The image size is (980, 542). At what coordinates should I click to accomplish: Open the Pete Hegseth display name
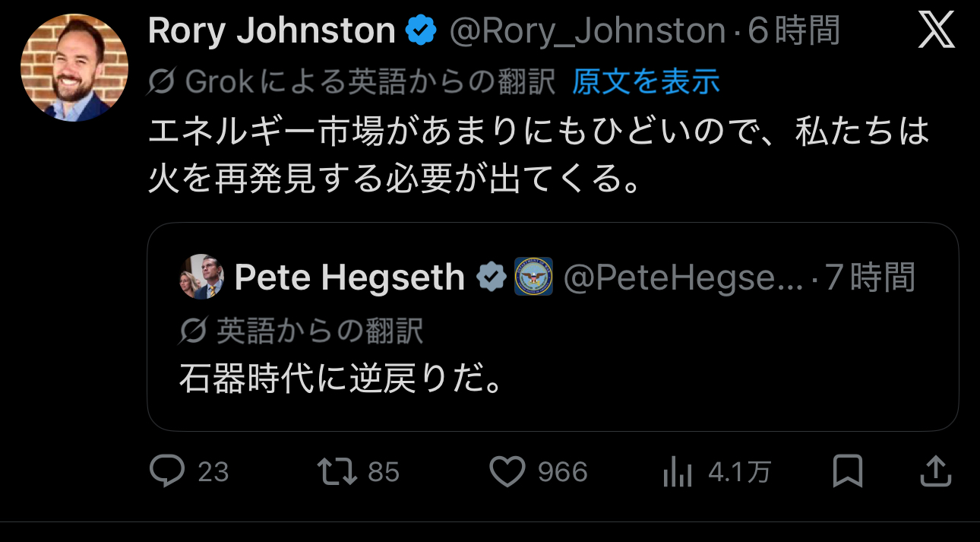click(349, 277)
